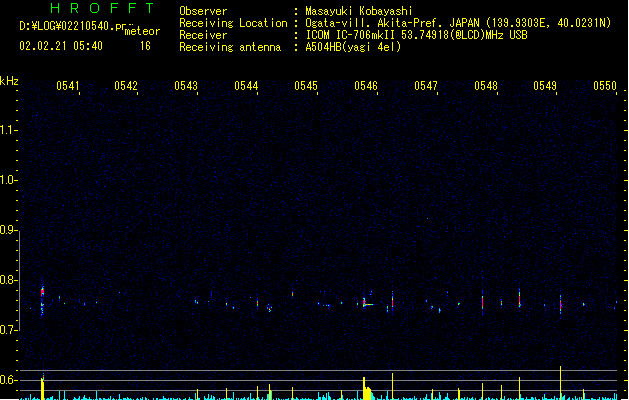Click observer name Masayuki Kobayashi
This screenshot has width=629, height=400.
pyautogui.click(x=359, y=11)
